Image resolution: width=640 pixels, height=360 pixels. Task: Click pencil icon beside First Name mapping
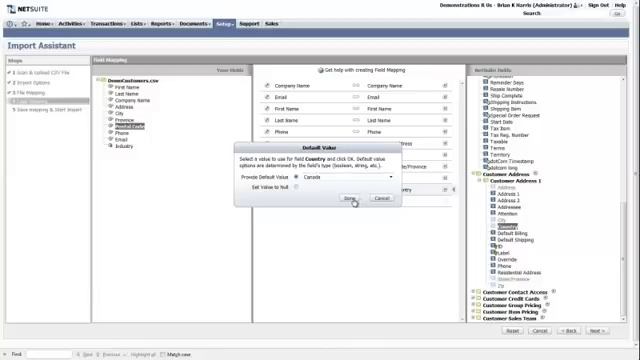click(267, 109)
